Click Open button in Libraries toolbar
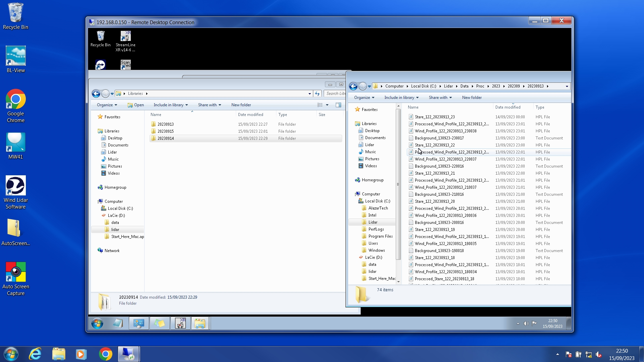This screenshot has width=644, height=362. click(136, 105)
